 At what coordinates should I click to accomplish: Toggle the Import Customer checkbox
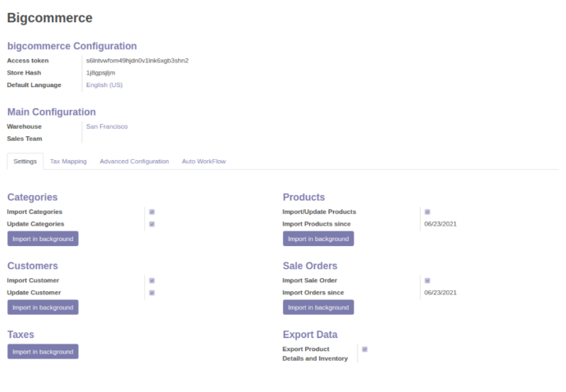coord(152,280)
